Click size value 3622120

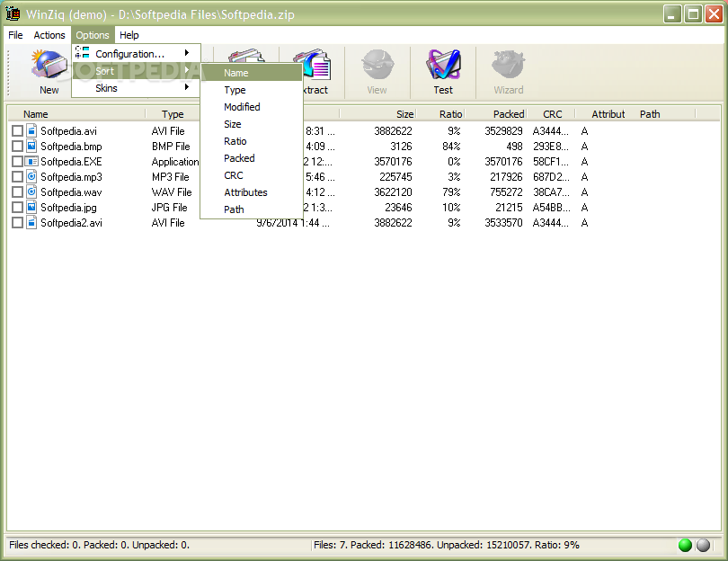[x=393, y=192]
